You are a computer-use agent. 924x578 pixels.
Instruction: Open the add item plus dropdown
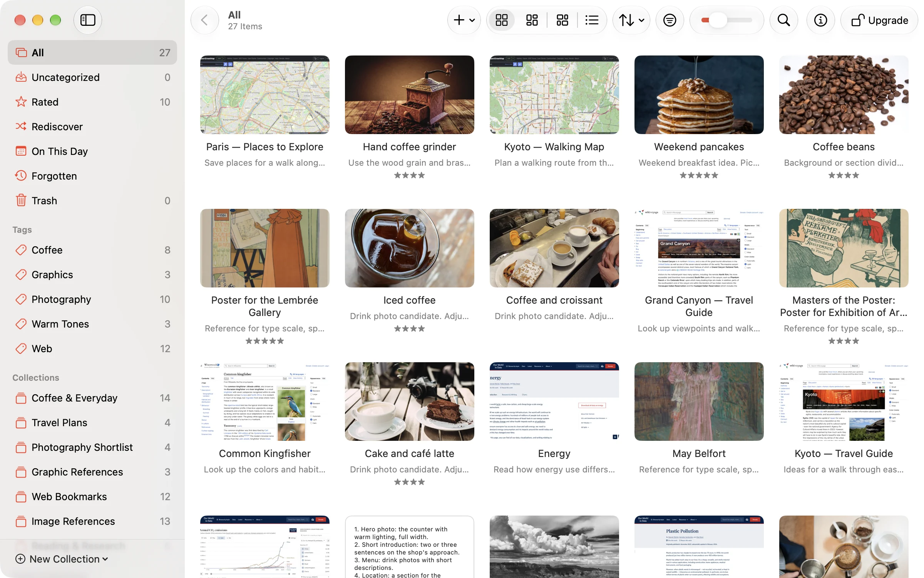[464, 20]
